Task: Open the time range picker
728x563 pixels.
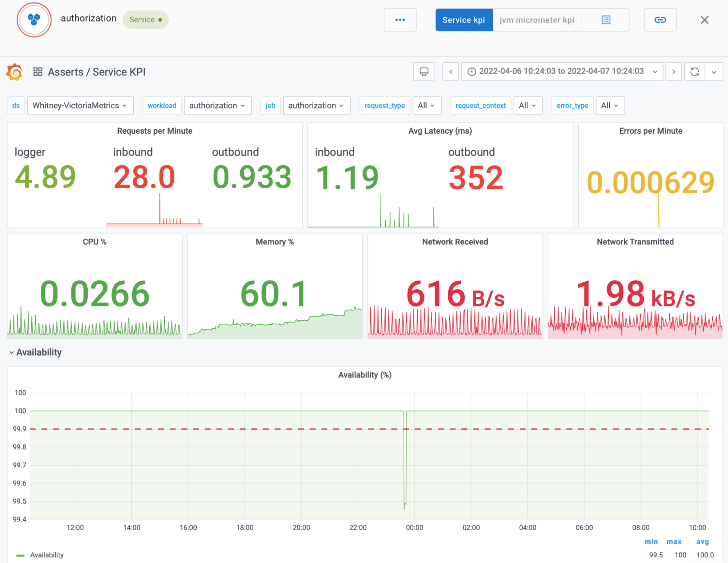Action: click(562, 71)
